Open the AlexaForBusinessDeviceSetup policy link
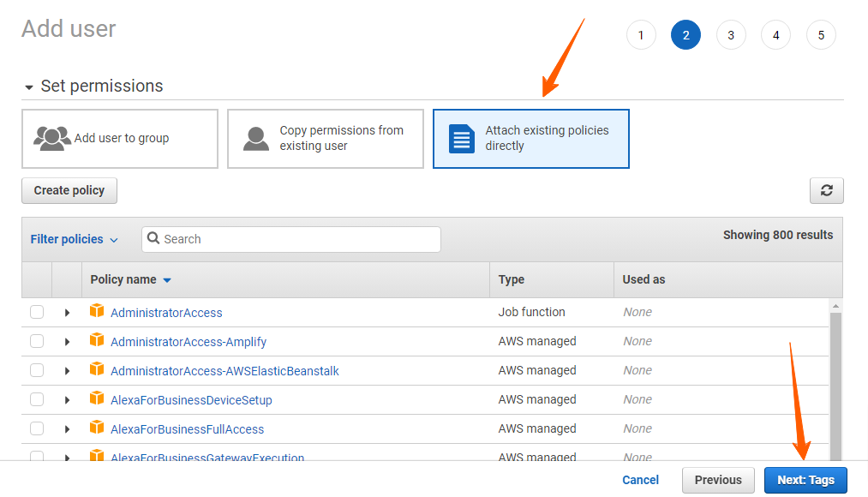The image size is (868, 497). (x=191, y=400)
